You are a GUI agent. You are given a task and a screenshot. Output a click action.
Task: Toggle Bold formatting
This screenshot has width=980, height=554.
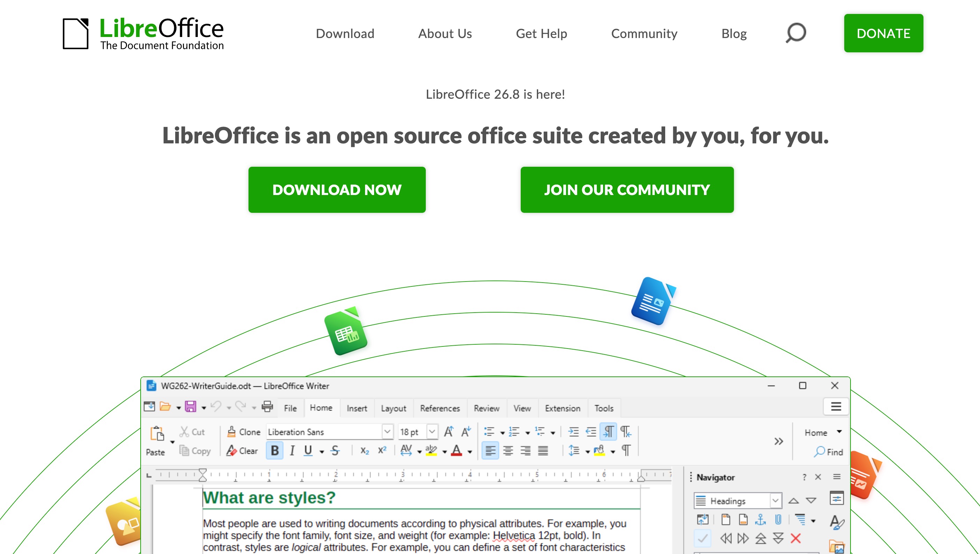pyautogui.click(x=275, y=451)
